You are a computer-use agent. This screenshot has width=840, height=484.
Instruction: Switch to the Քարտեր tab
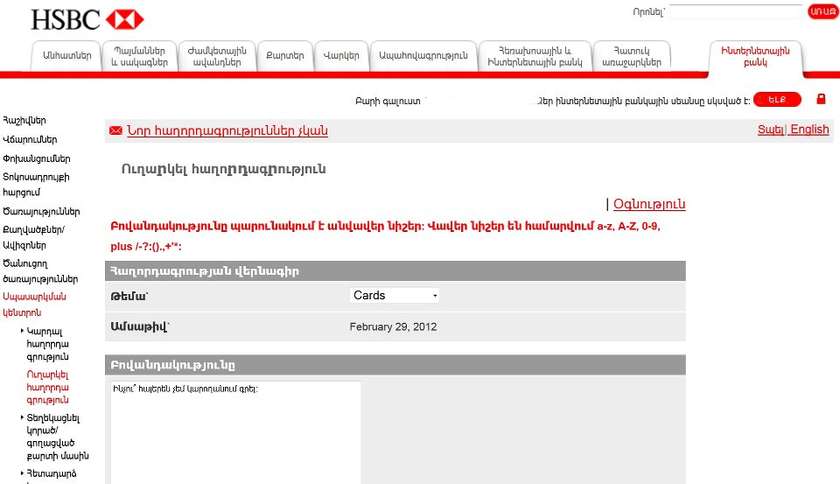284,56
